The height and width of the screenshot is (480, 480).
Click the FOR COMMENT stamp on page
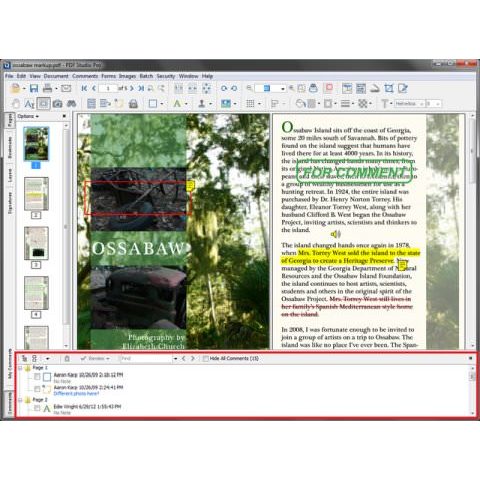point(354,172)
